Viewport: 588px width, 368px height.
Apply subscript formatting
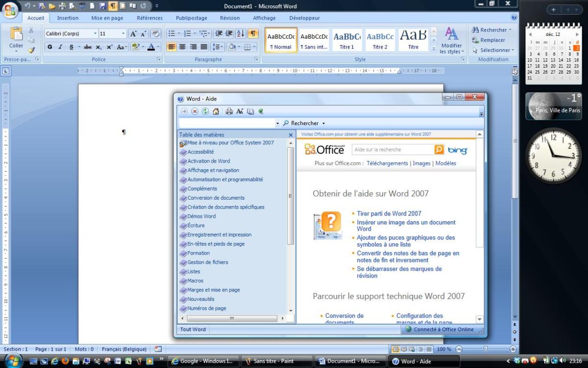click(x=98, y=47)
